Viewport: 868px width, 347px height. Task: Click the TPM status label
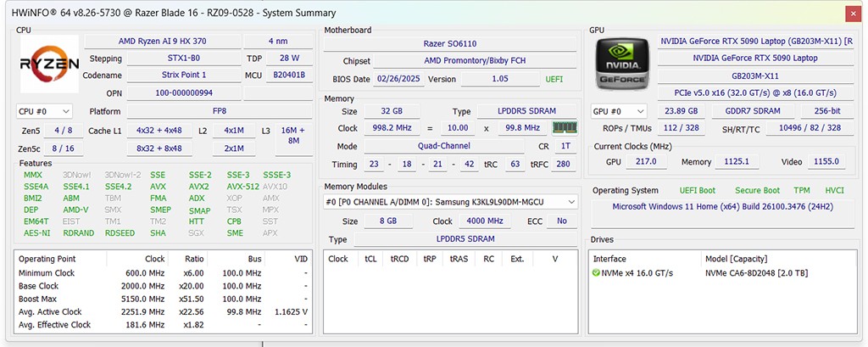tap(801, 191)
